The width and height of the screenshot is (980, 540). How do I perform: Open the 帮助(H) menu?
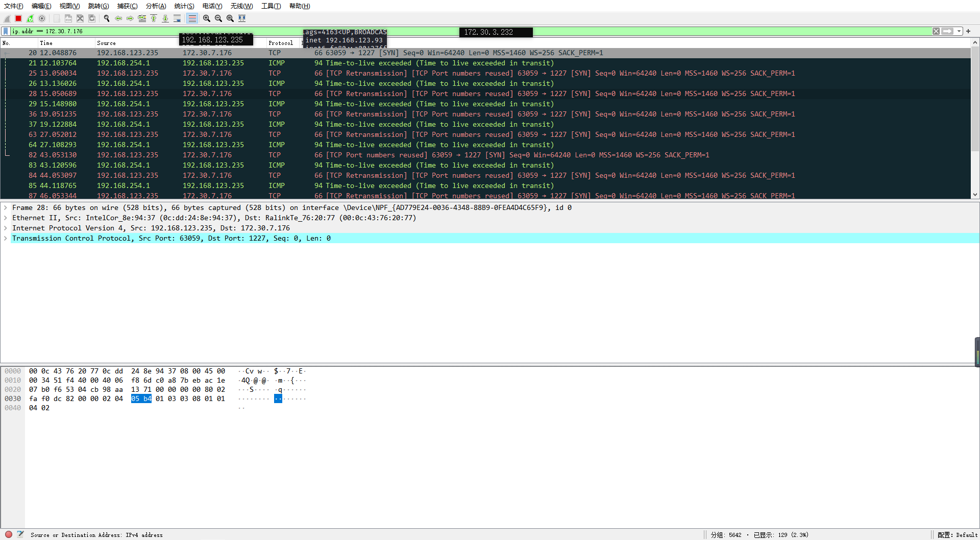point(300,6)
